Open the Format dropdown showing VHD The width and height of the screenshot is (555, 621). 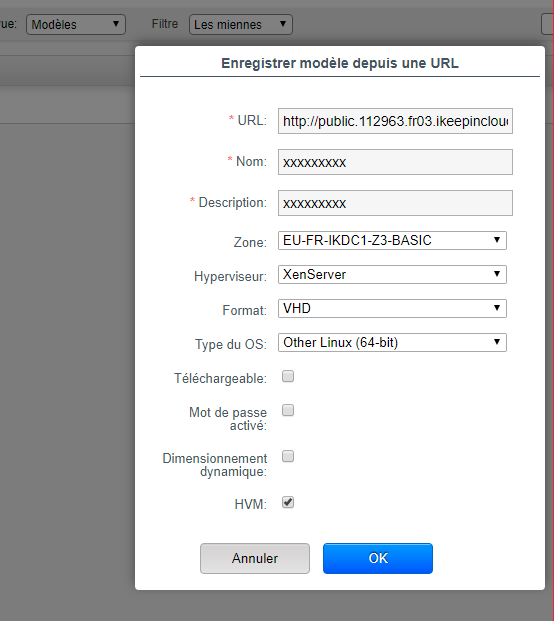[392, 309]
